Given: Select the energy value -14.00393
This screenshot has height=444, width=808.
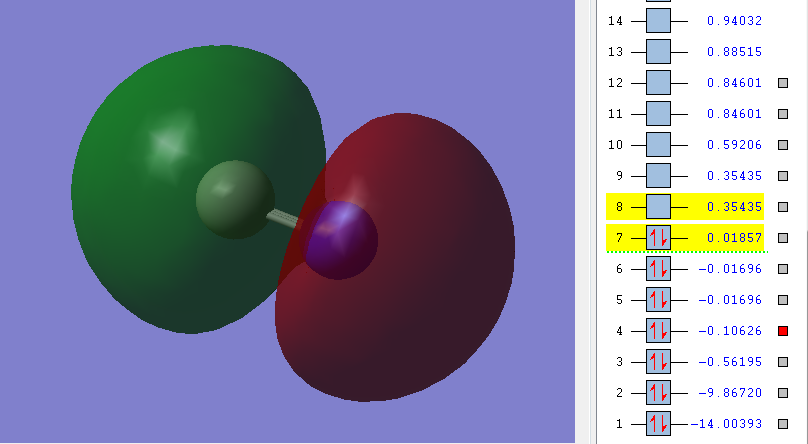Looking at the screenshot, I should (726, 424).
